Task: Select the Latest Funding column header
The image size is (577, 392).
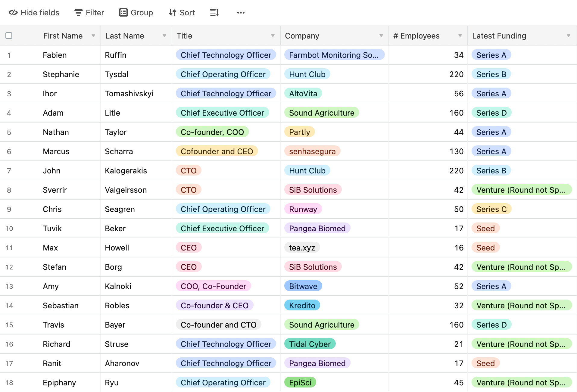Action: coord(522,36)
